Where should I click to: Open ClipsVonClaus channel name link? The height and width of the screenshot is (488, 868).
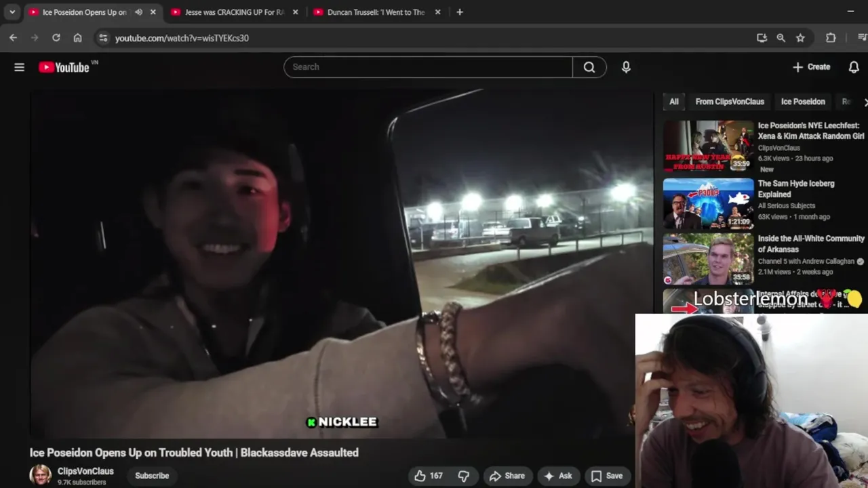tap(85, 471)
